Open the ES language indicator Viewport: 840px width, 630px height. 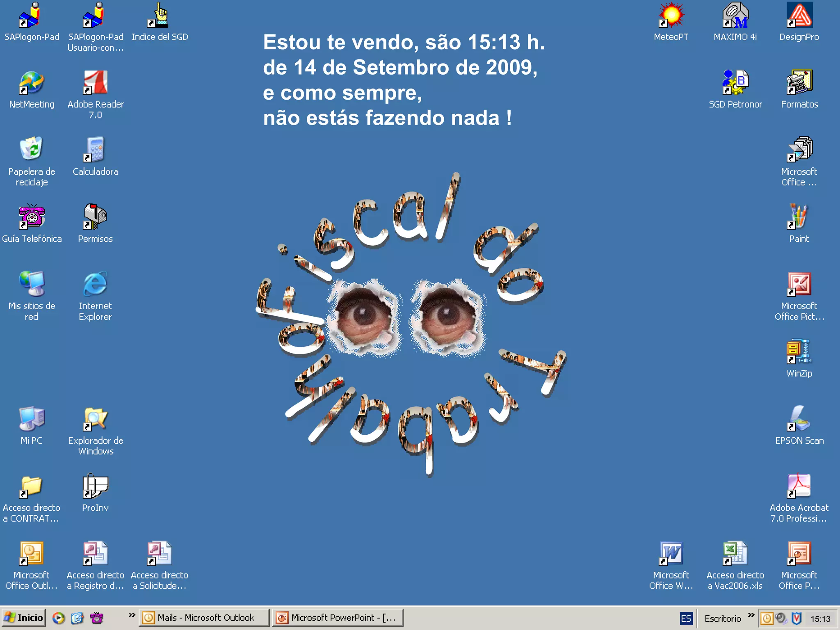click(x=686, y=618)
